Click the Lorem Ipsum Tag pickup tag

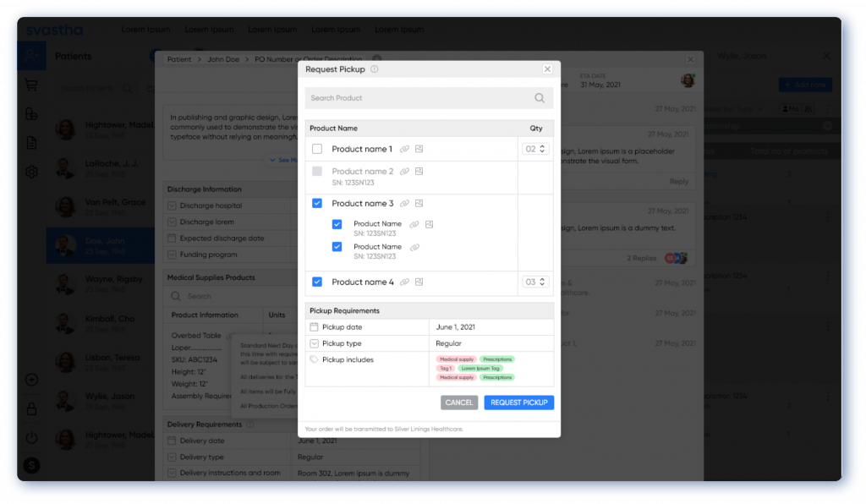[x=480, y=368]
